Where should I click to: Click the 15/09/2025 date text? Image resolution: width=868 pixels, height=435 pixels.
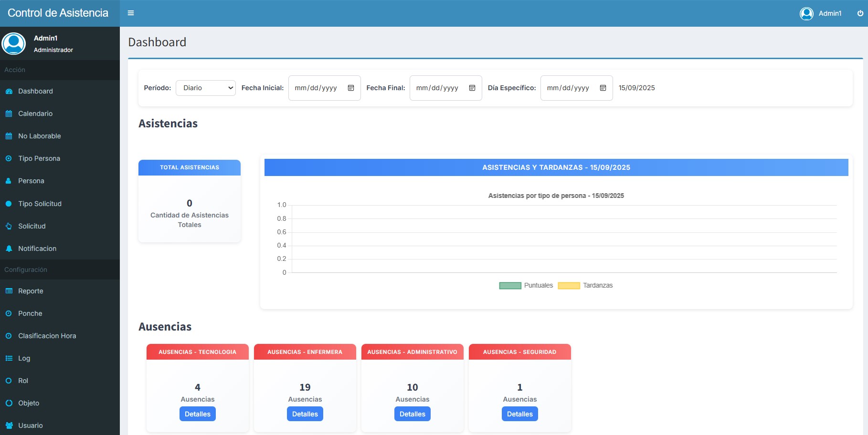point(637,88)
